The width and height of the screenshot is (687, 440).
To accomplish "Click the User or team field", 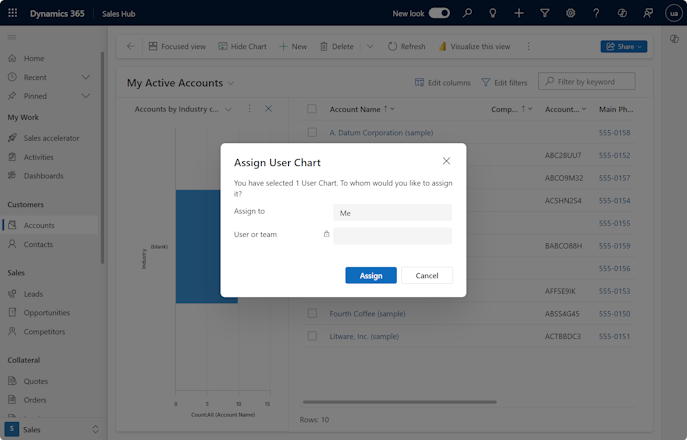I will 392,235.
